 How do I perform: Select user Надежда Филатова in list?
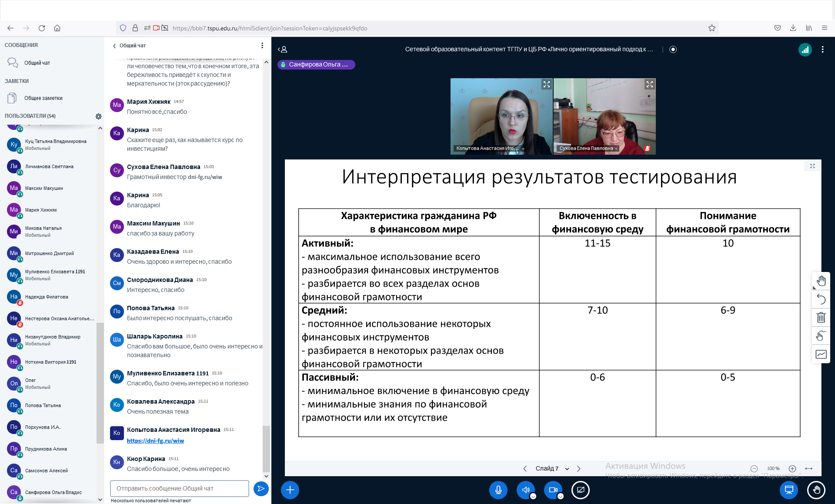(51, 297)
